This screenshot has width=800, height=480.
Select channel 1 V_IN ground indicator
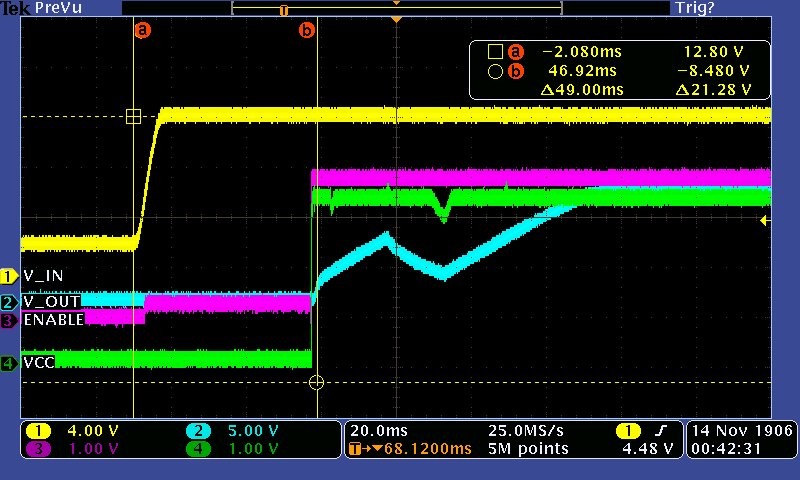coord(8,276)
